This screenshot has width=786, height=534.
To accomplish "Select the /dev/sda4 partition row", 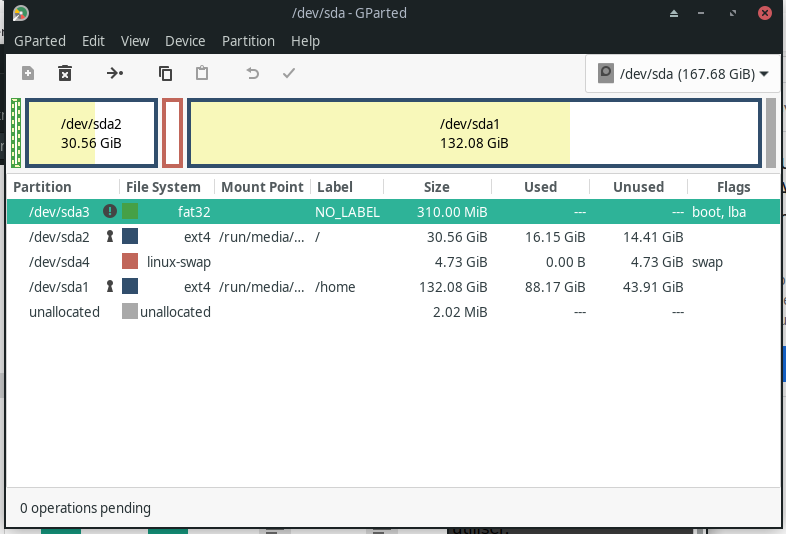I will (394, 262).
